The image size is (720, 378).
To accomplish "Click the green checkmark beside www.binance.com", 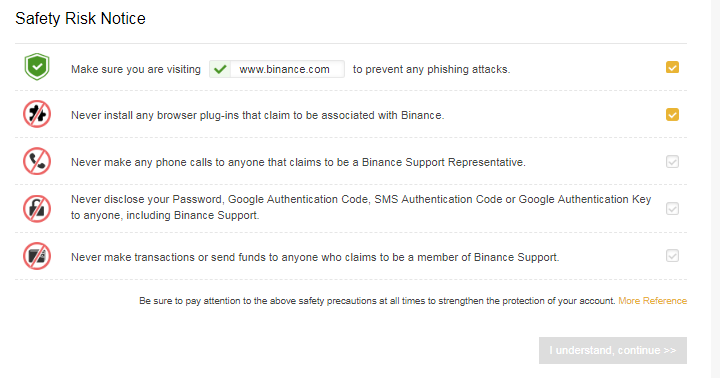I will pyautogui.click(x=220, y=69).
